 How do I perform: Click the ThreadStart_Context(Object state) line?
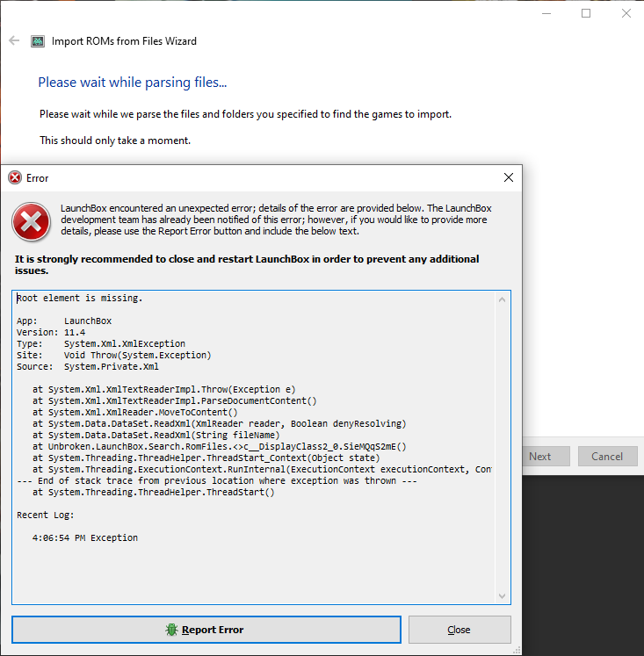pyautogui.click(x=206, y=458)
